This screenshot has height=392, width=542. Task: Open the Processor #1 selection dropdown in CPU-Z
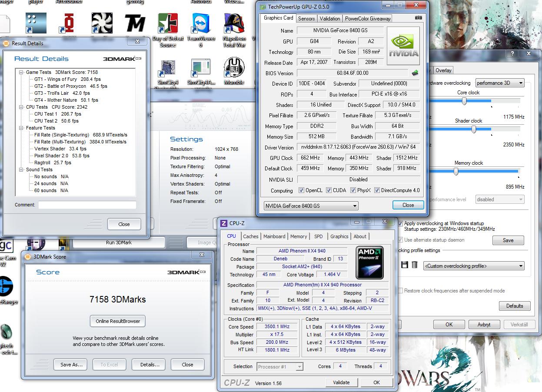(x=280, y=367)
